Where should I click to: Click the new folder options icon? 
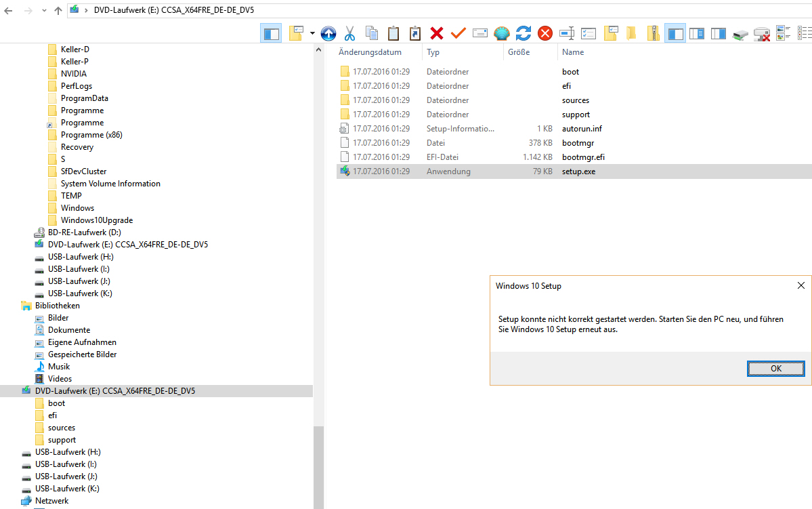(x=296, y=33)
